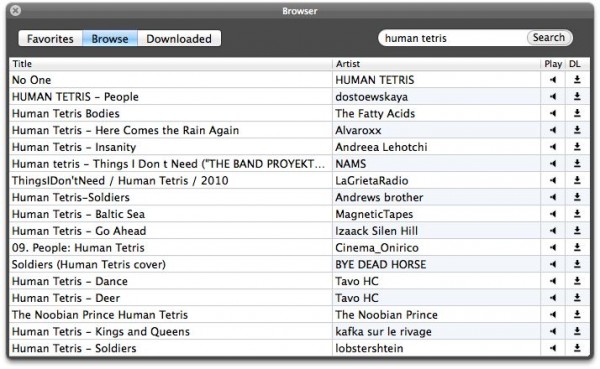Download the Andrews brother track
Image resolution: width=600 pixels, height=369 pixels.
tap(577, 197)
